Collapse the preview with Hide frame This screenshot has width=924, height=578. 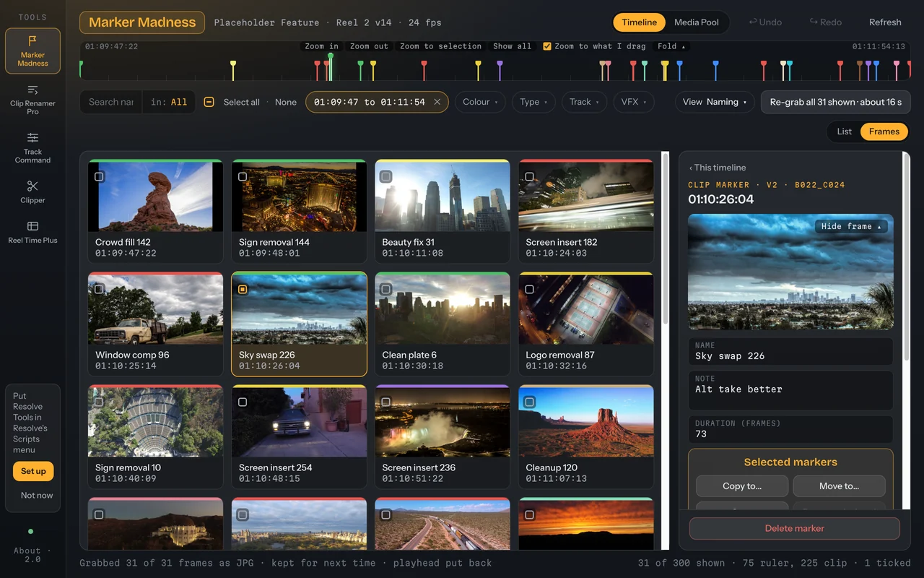[851, 226]
